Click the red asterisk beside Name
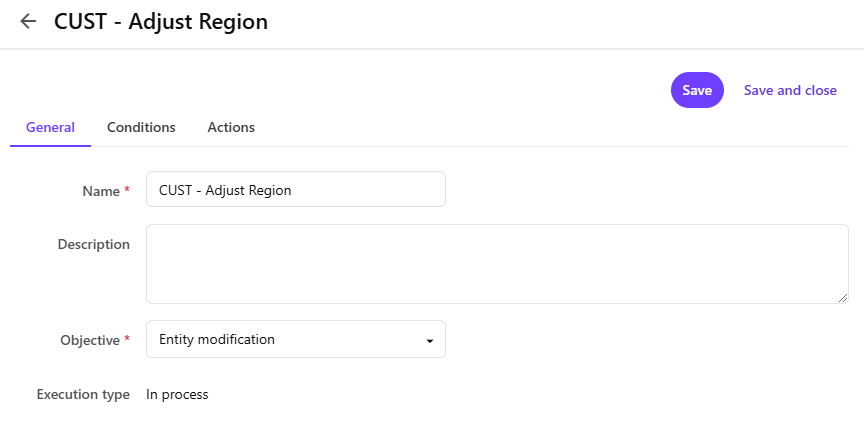Viewport: 864px width, 426px height. point(127,191)
